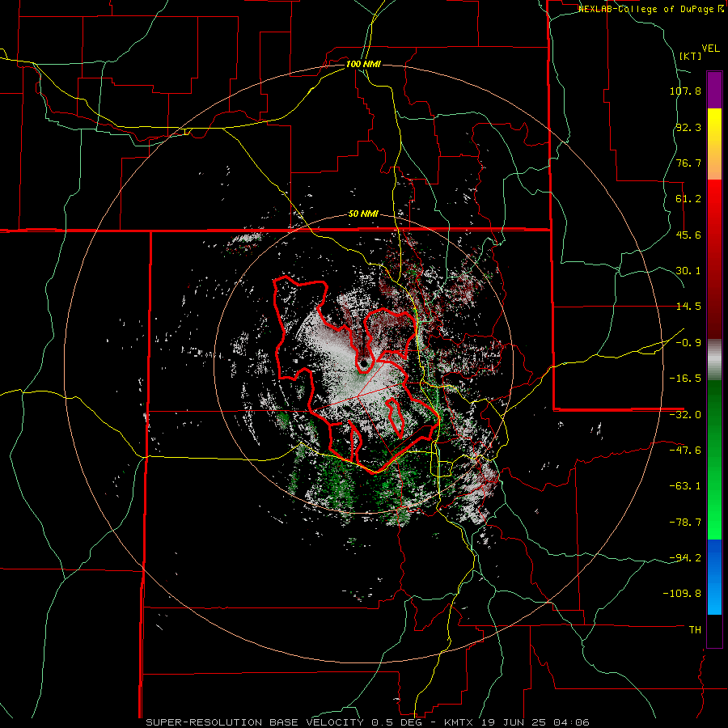Click the 100 NMI range ring label
Screen dimensions: 728x728
(363, 64)
